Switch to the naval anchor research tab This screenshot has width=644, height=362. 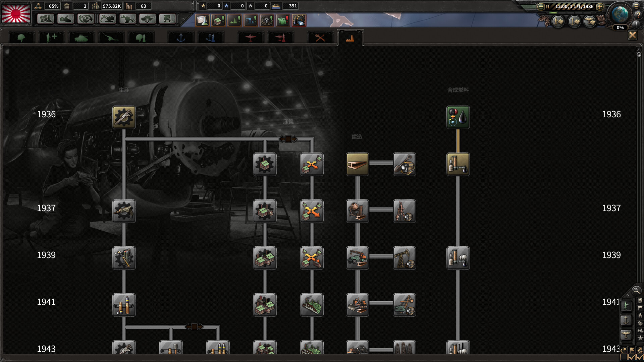pos(181,38)
